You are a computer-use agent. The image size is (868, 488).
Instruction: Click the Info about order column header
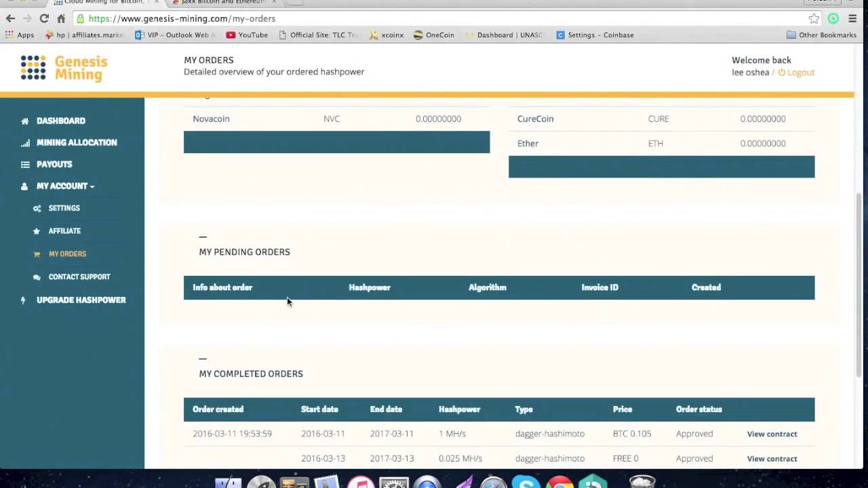tap(222, 287)
